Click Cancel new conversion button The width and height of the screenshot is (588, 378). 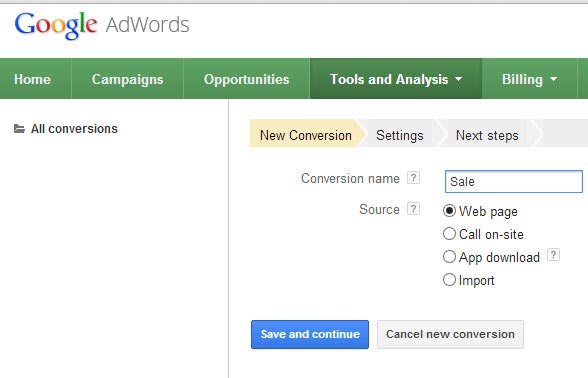(x=450, y=334)
